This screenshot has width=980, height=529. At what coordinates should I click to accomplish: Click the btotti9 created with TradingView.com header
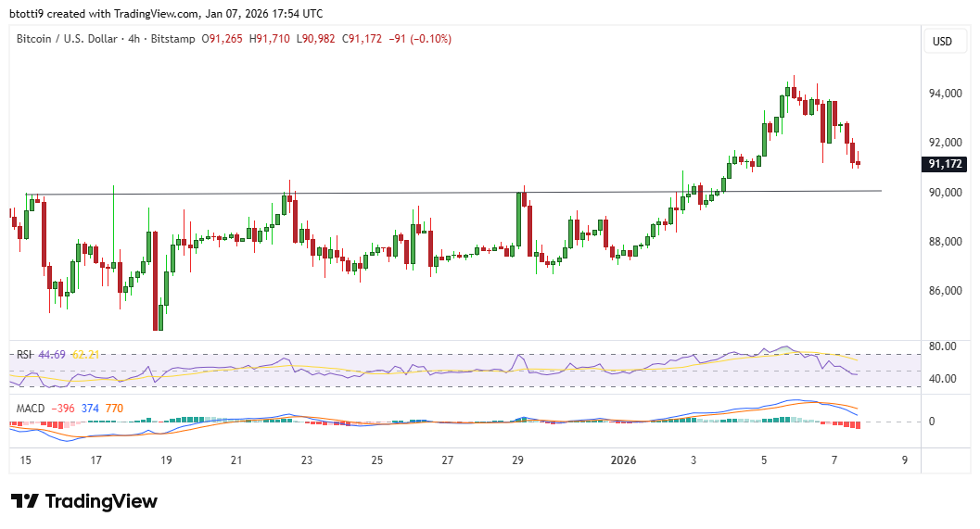pyautogui.click(x=167, y=13)
